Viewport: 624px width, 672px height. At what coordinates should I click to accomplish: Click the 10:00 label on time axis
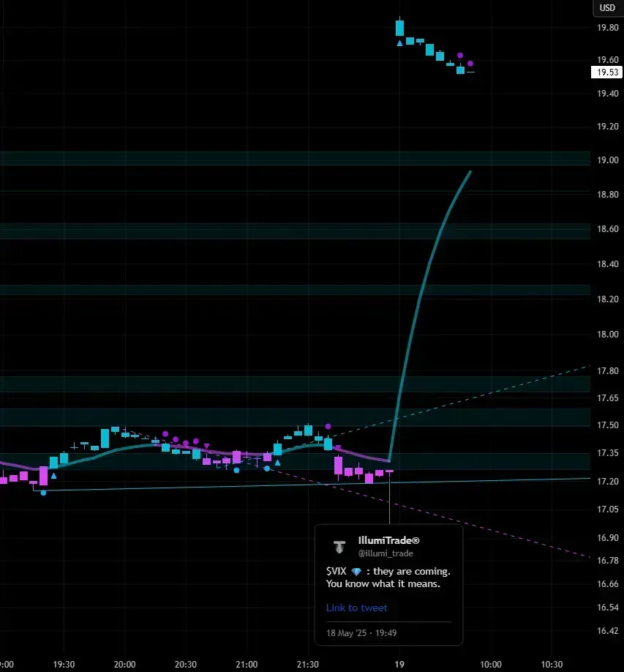(x=490, y=665)
